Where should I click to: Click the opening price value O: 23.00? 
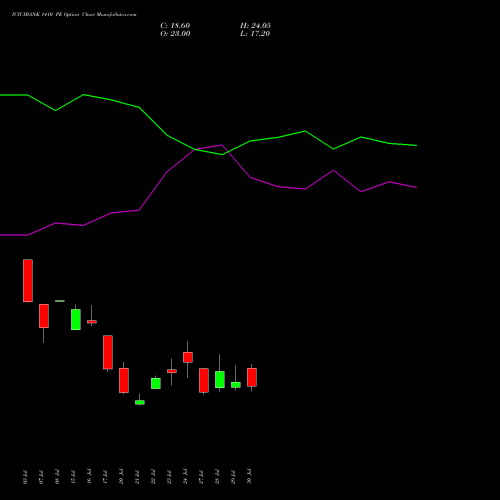pos(175,34)
